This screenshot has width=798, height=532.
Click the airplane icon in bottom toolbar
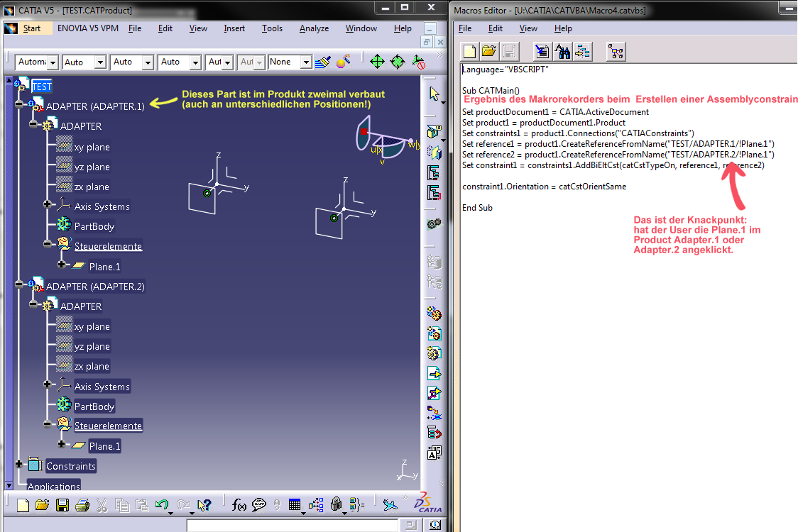(390, 505)
